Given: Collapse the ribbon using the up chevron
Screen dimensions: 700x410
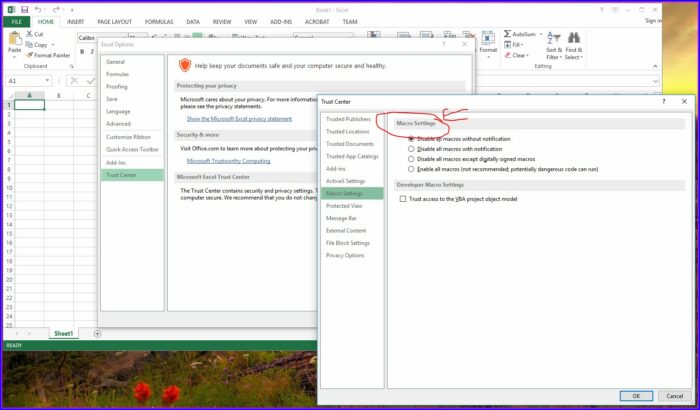Looking at the screenshot, I should (x=655, y=66).
